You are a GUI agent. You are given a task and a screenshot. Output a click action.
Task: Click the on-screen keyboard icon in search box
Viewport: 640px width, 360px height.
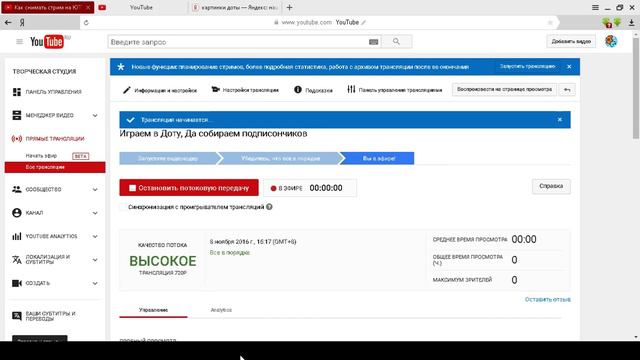(x=373, y=42)
